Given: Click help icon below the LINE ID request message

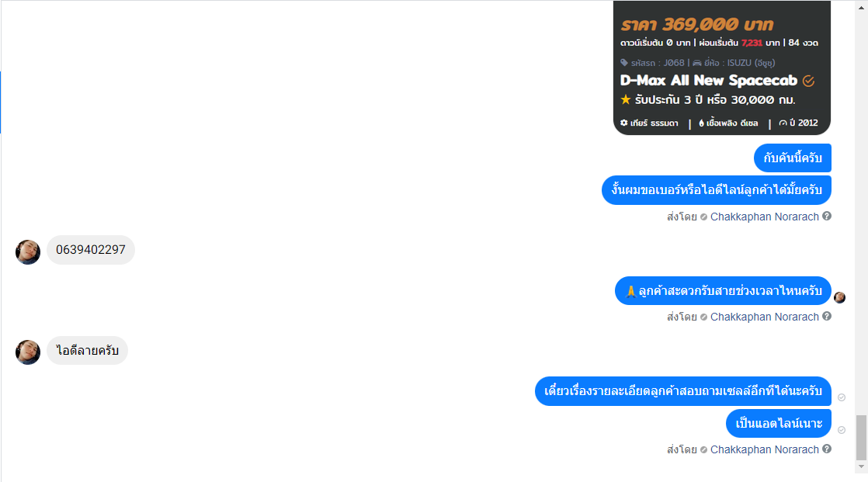Looking at the screenshot, I should coord(827,217).
